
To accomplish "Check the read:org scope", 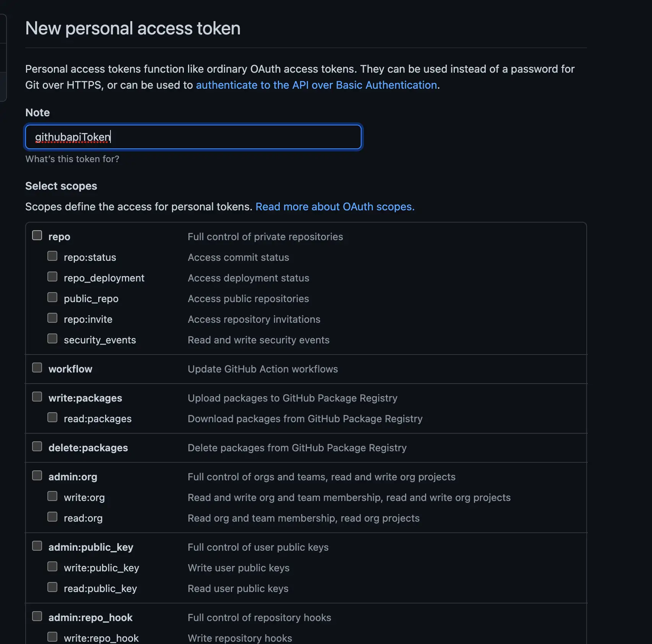I will click(x=52, y=517).
